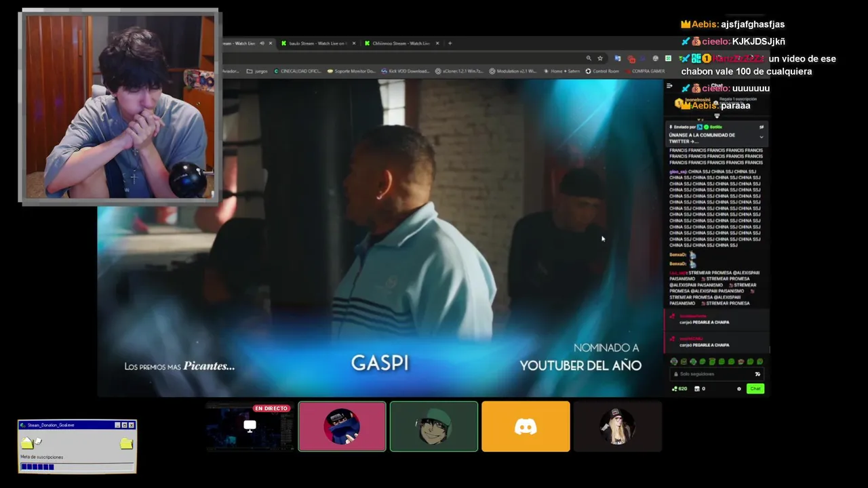Viewport: 868px width, 488px height.
Task: Open the translate extension icon
Action: [617, 58]
